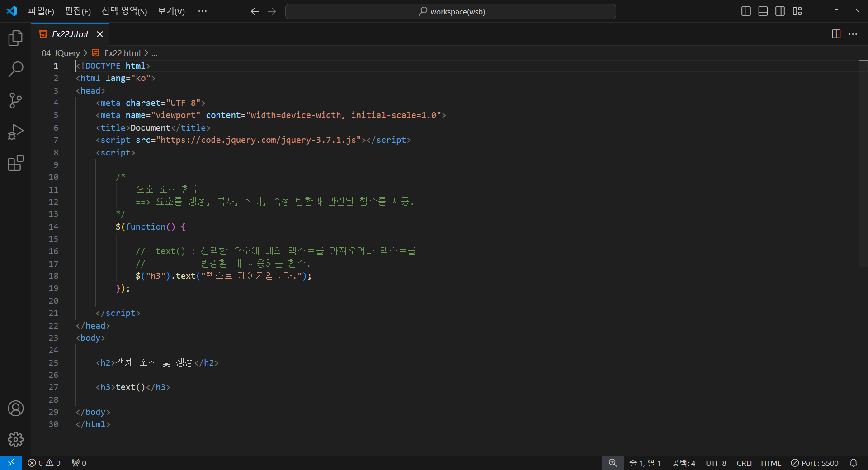Click the <title>Document</title> line

tap(153, 127)
